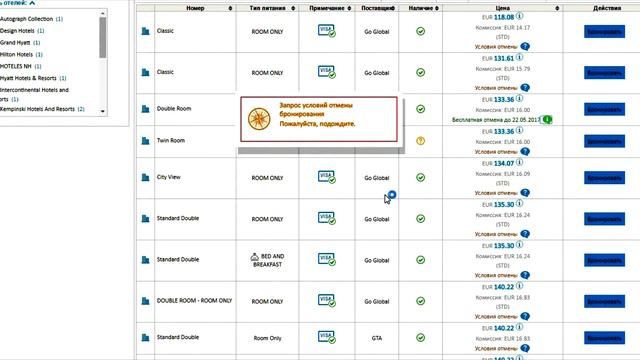Click hotel building icon in Twin Room row
This screenshot has height=360, width=640.
[x=145, y=141]
